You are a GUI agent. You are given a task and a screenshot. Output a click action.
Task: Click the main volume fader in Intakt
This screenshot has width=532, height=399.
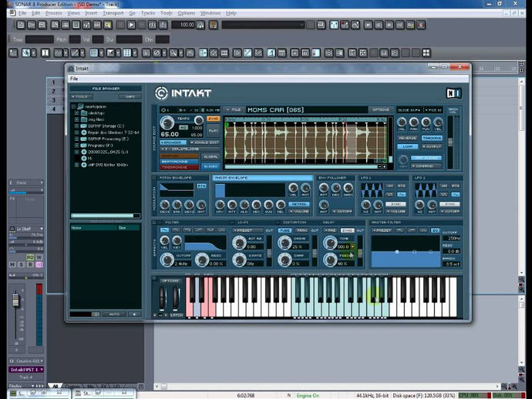click(450, 142)
